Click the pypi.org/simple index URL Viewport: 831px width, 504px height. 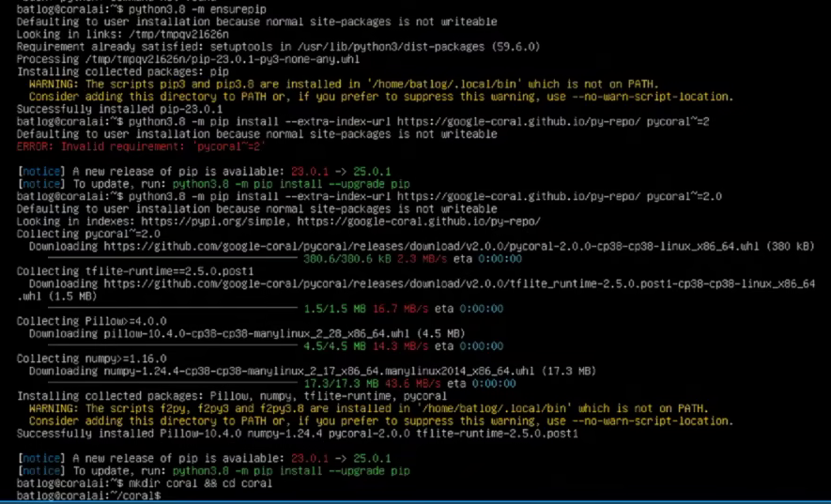click(x=214, y=221)
